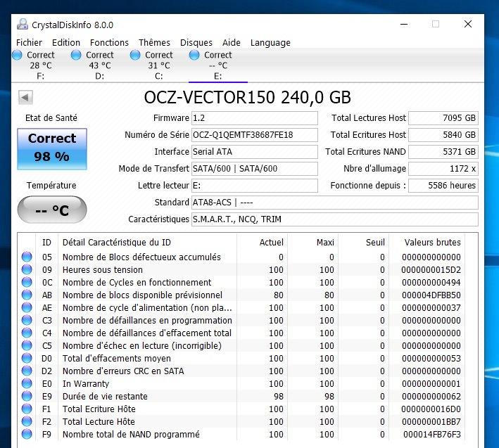Click the Total Lectures Host value 7095 GB
This screenshot has width=499, height=448.
[443, 118]
